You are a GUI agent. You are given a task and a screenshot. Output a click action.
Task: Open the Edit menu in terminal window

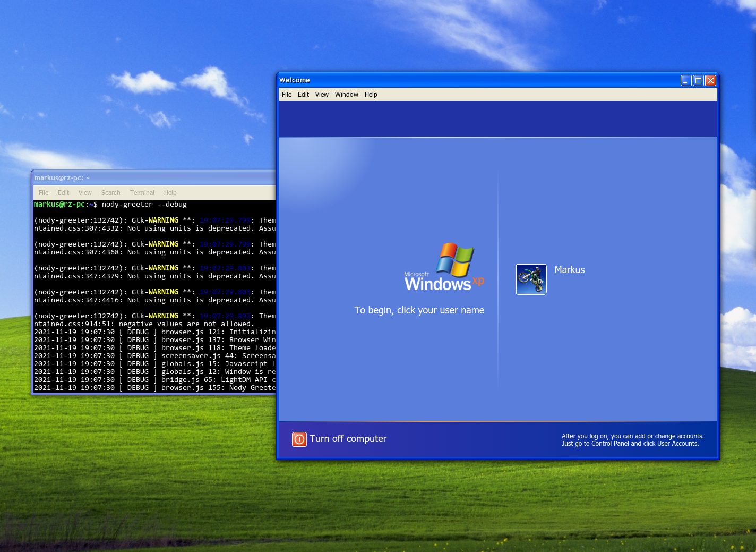[63, 193]
